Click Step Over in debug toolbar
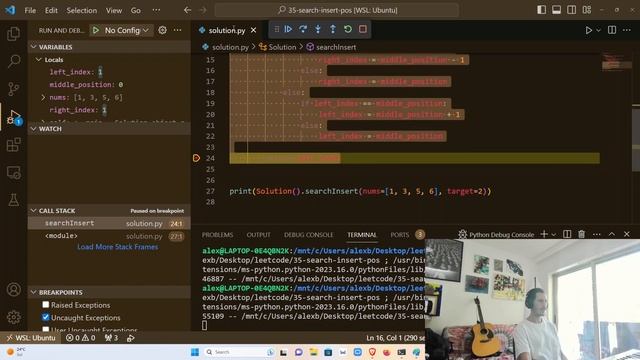Viewport: 640px width, 360px height. [303, 29]
